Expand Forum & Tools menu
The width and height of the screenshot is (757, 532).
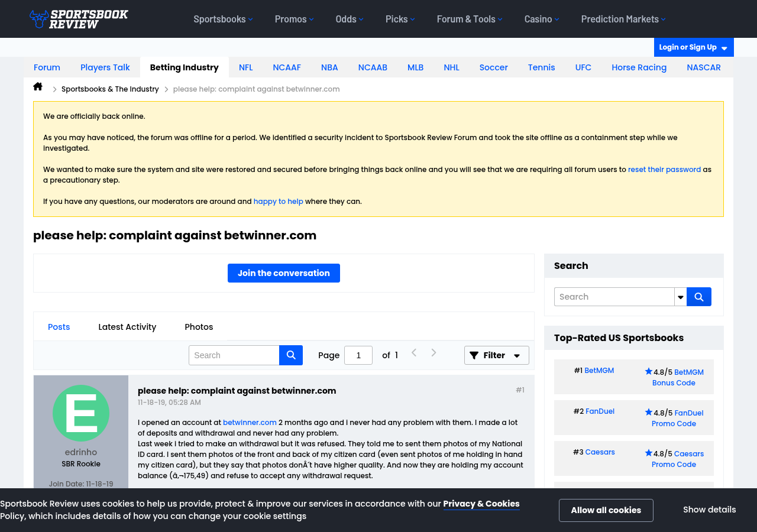click(x=470, y=19)
